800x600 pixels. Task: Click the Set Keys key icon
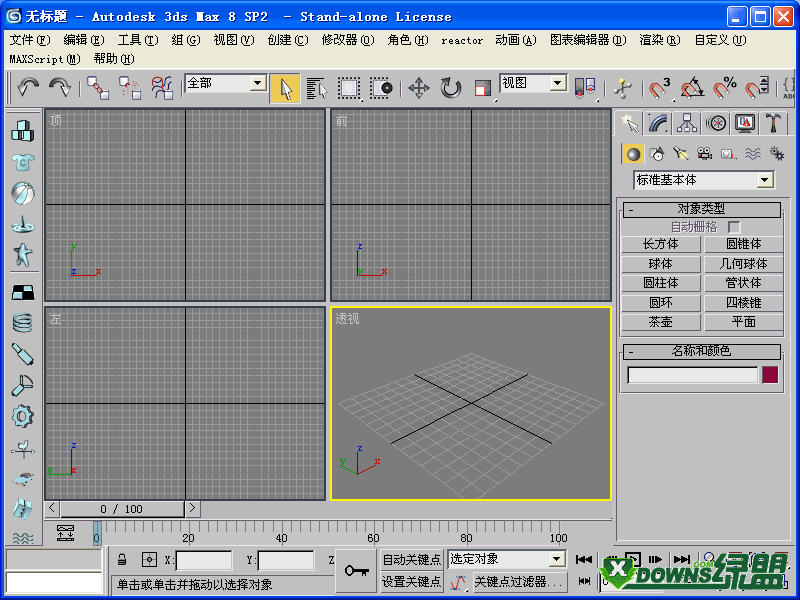coord(357,570)
